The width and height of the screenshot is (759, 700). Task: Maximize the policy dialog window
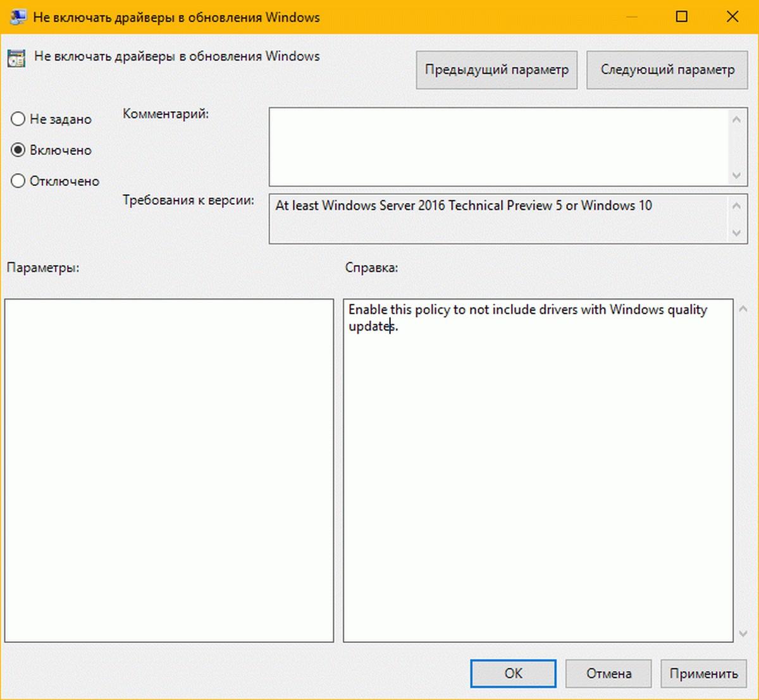pyautogui.click(x=682, y=17)
